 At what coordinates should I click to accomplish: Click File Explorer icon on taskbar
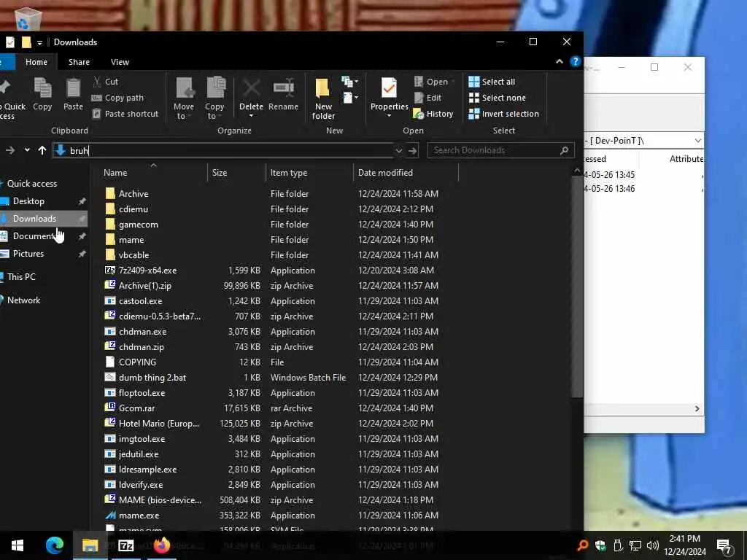(90, 545)
